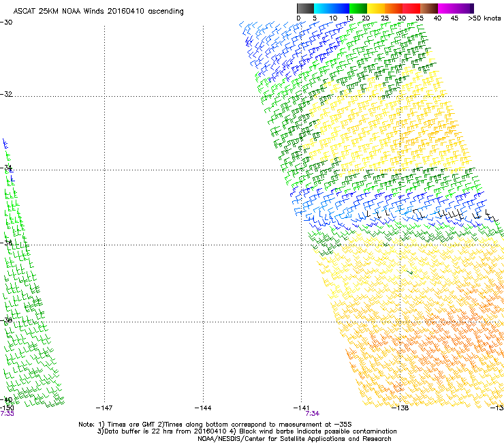
Task: Click the "-34" latitude axis label
Action: coord(6,168)
